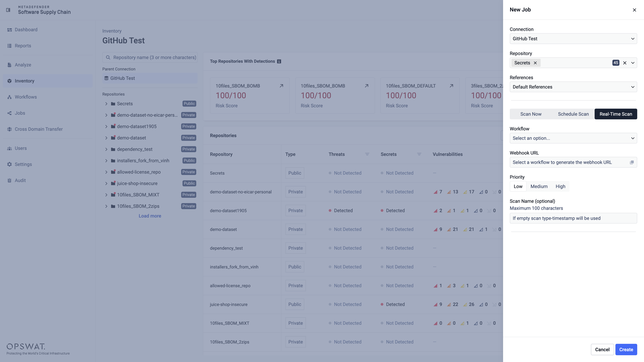Click the allowed-license_repo folder icon
Image resolution: width=644 pixels, height=362 pixels.
click(x=113, y=172)
